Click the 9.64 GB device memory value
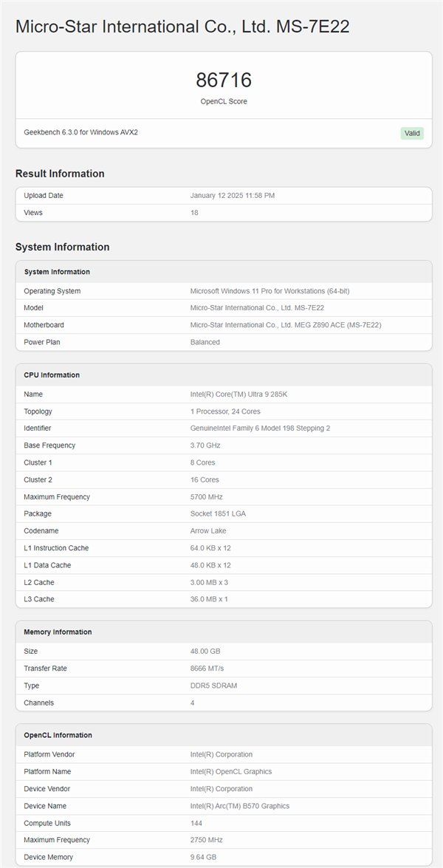 click(205, 857)
